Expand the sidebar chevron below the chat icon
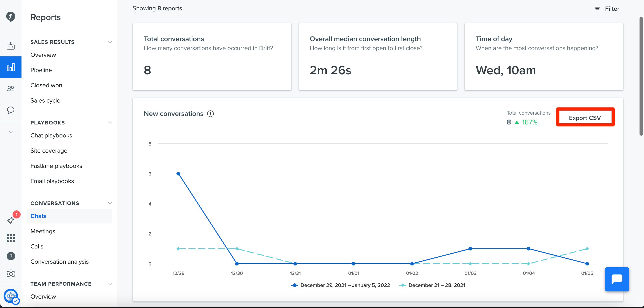The image size is (644, 308). [11, 132]
